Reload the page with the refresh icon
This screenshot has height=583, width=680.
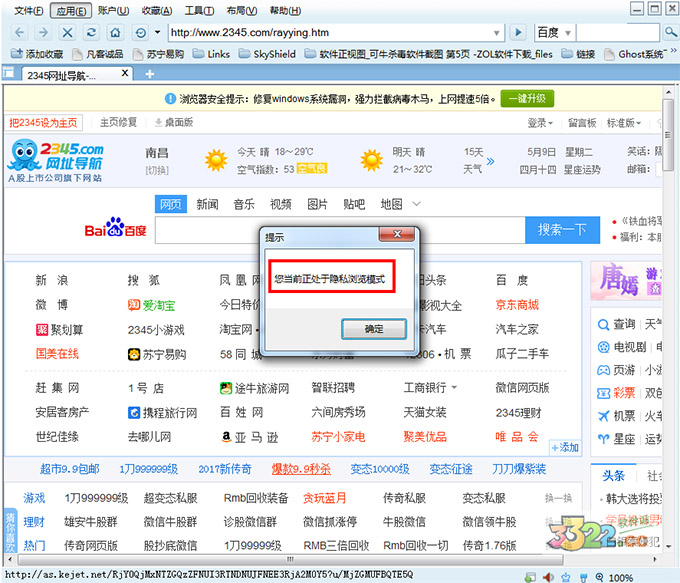tap(91, 33)
